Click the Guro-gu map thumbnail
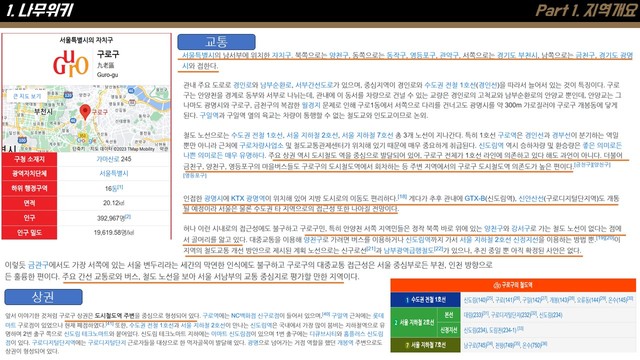Screen dimensions: 640x360 (x=86, y=118)
